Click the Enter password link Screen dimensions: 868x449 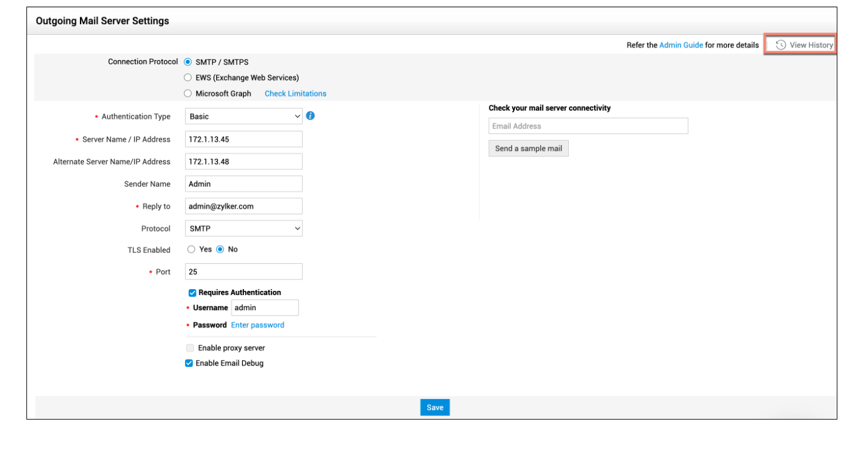click(258, 325)
